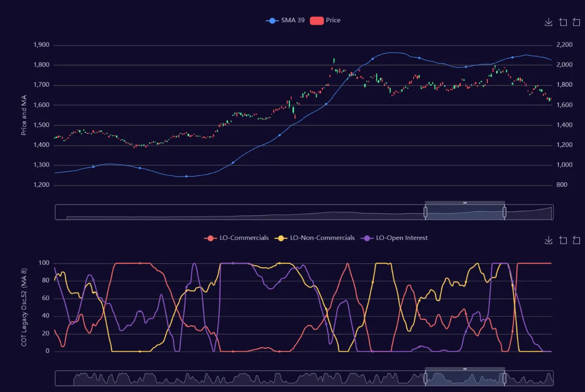
Task: Toggle the SMA 39 series legend
Action: (285, 21)
